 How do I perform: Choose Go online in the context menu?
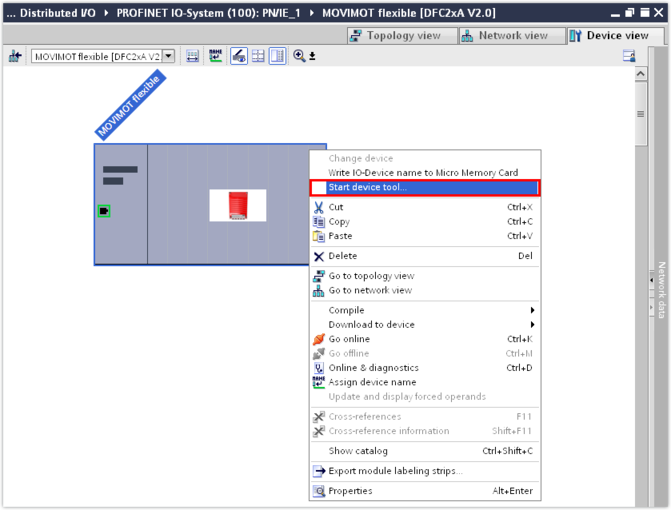(x=350, y=339)
